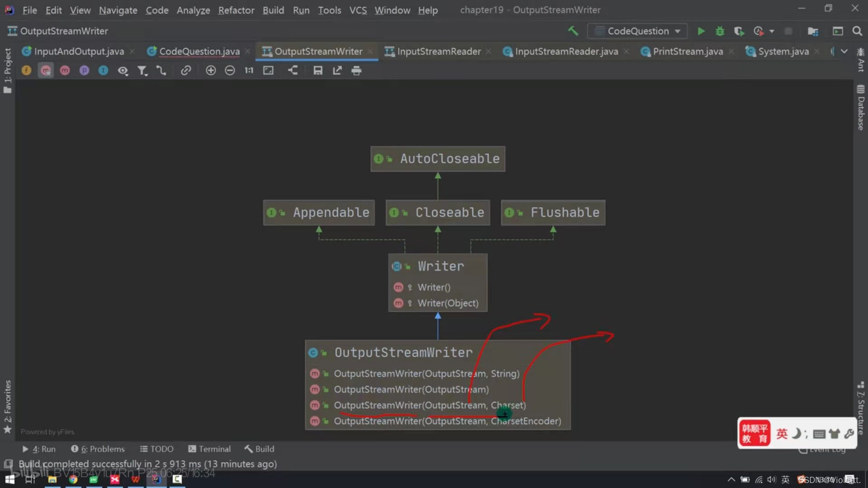
Task: Switch to PrintStream.java tab
Action: click(x=687, y=52)
